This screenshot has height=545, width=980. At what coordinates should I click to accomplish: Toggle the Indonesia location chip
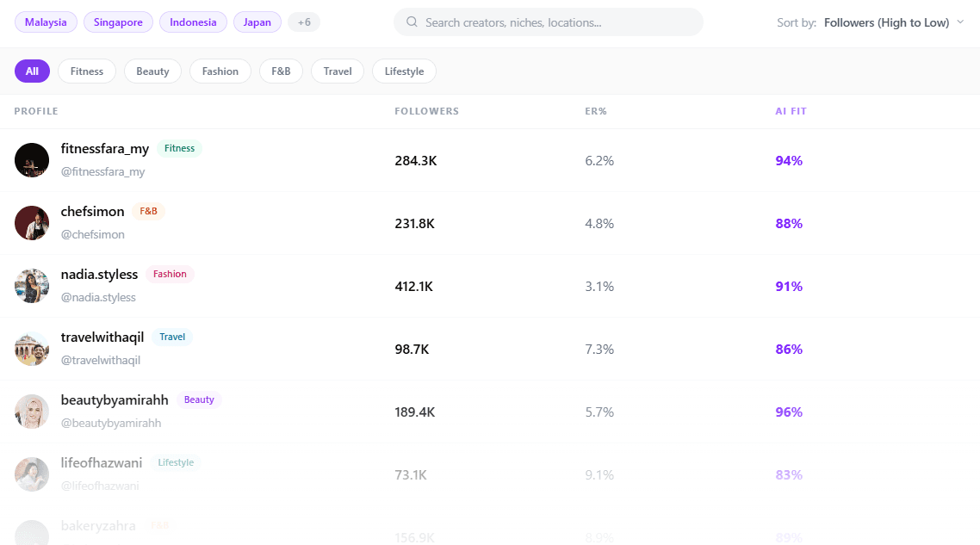193,22
